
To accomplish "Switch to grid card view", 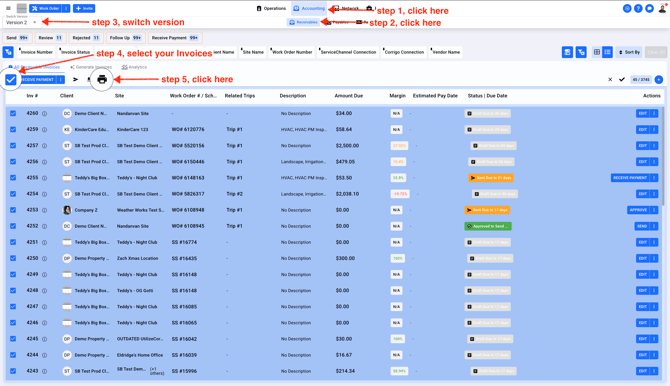I will 597,52.
